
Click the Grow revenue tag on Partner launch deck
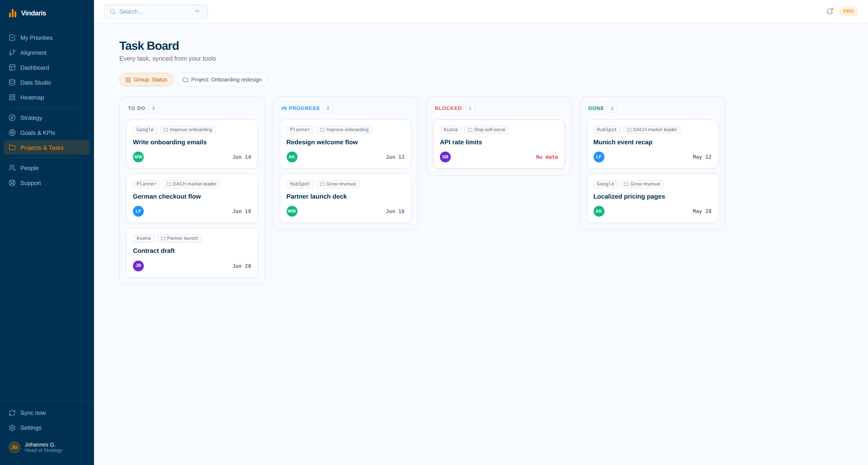(x=338, y=184)
